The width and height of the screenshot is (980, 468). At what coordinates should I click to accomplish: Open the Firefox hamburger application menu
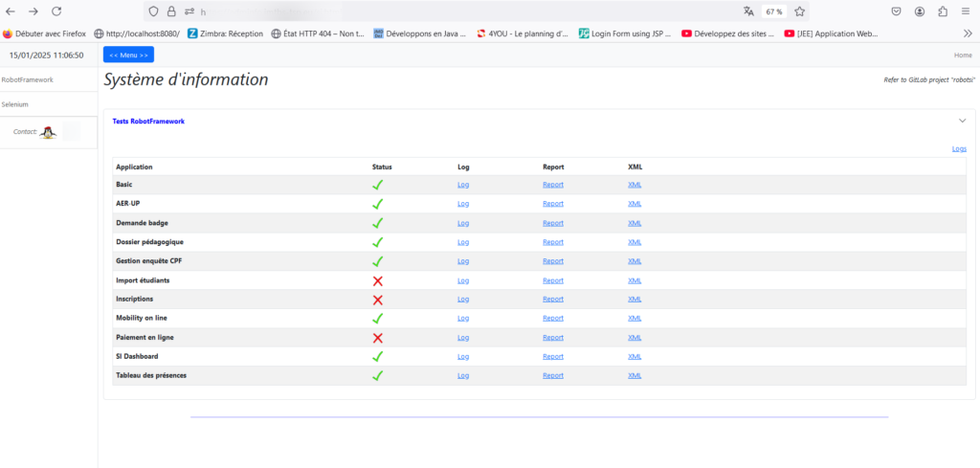967,11
